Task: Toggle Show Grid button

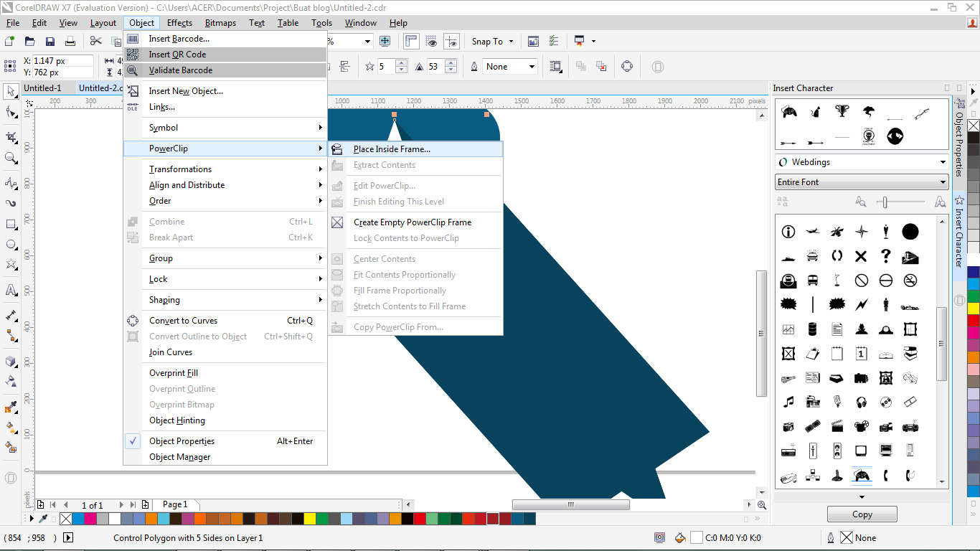Action: (431, 41)
